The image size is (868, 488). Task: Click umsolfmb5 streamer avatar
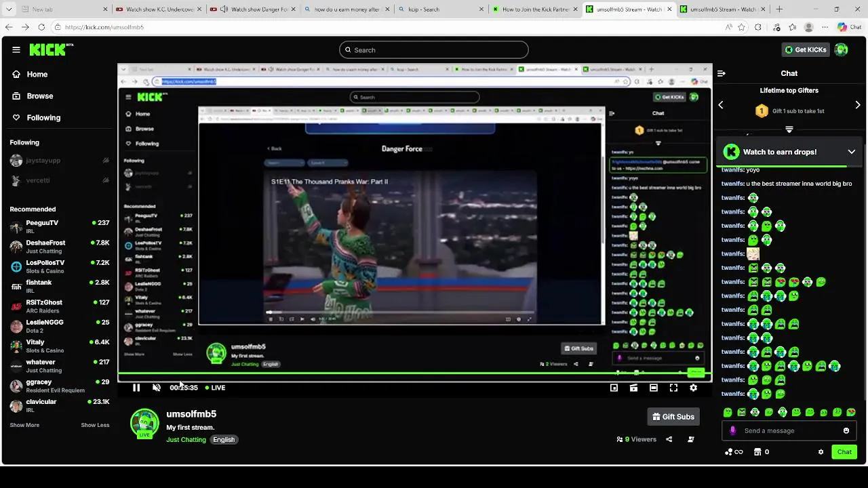pos(144,424)
